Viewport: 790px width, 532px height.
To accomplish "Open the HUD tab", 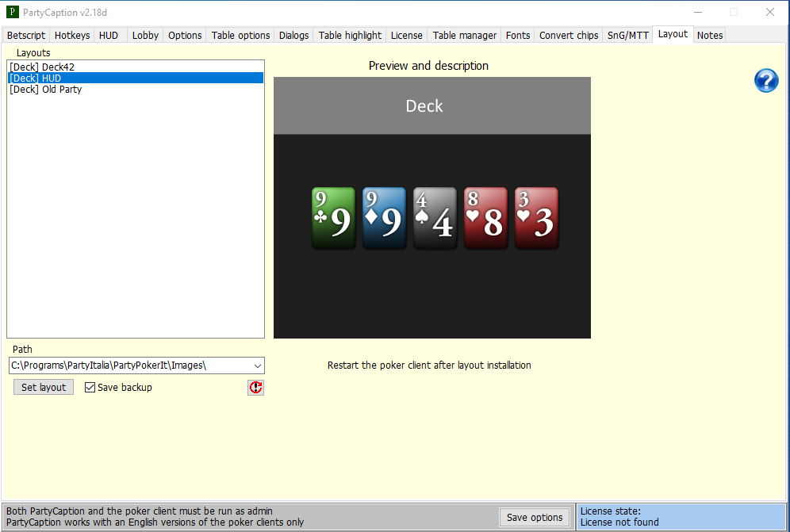I will [109, 35].
